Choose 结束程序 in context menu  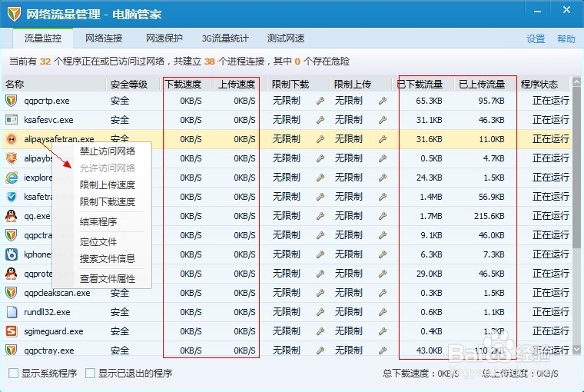tap(98, 221)
